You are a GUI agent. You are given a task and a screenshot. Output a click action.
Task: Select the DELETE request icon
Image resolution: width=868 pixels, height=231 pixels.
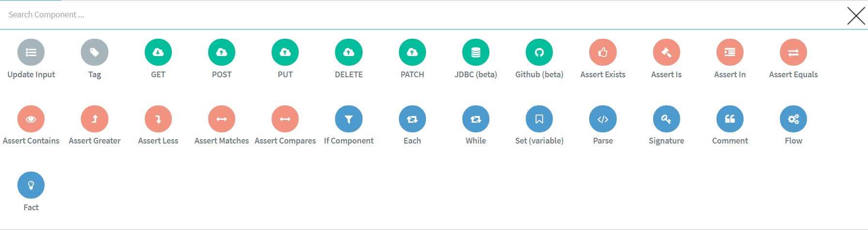coord(349,52)
